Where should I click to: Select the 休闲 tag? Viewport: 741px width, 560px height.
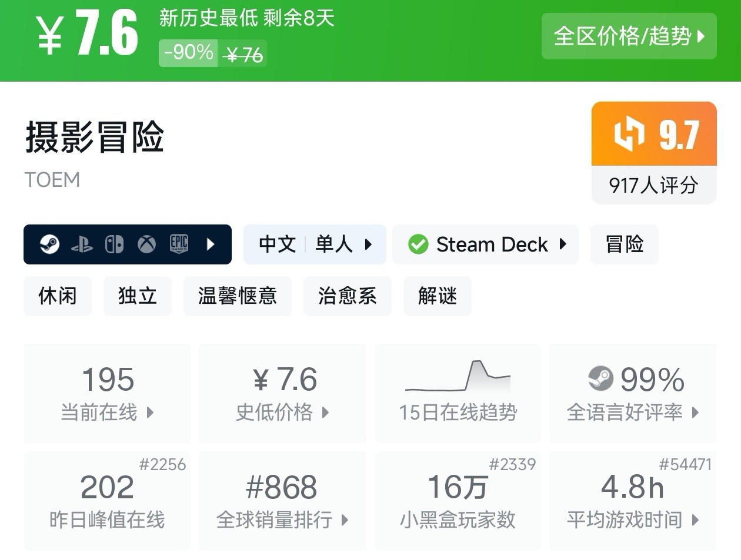coord(58,296)
